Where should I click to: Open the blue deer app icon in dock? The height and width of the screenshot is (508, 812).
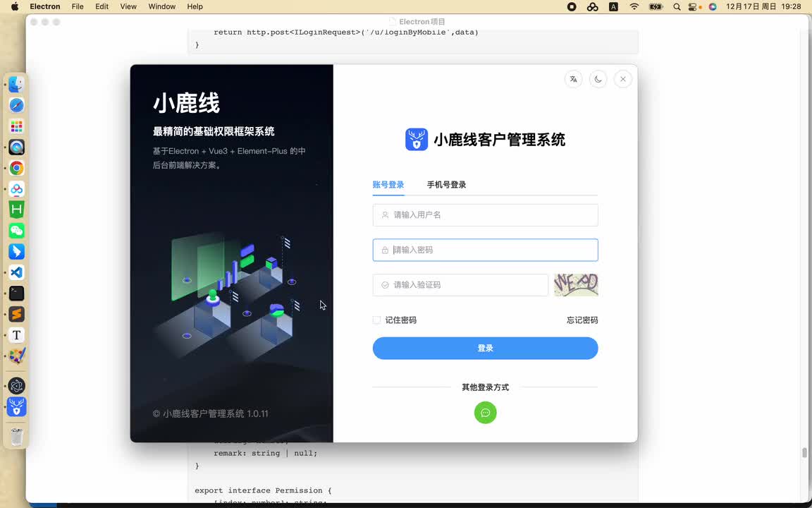(x=17, y=407)
